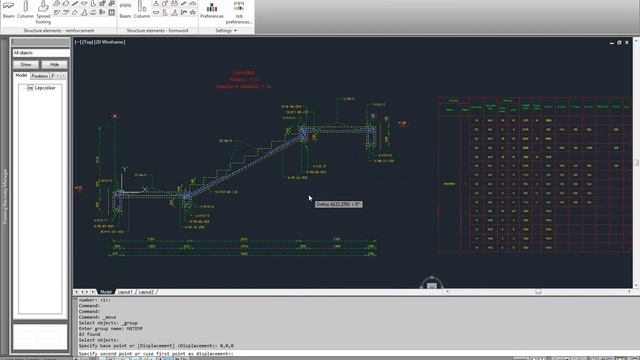Click the navigation wheel at the drawing's bottom edge
The image size is (640, 360).
(x=432, y=283)
